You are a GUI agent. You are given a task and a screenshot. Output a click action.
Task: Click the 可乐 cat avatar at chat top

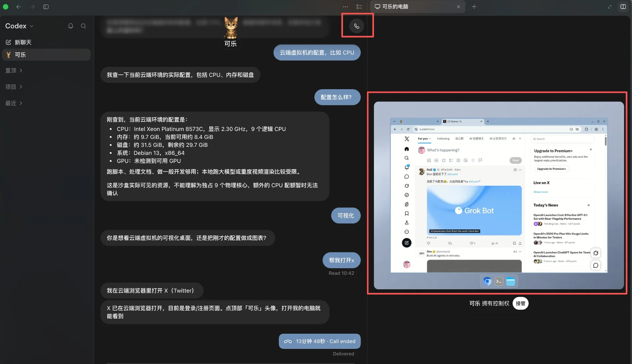(x=231, y=28)
